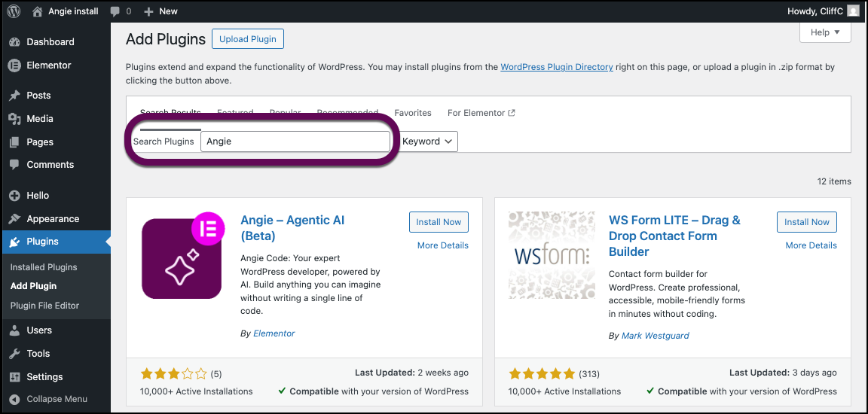Screen dimensions: 868x414
Task: Open the For Elementor tab
Action: click(481, 113)
